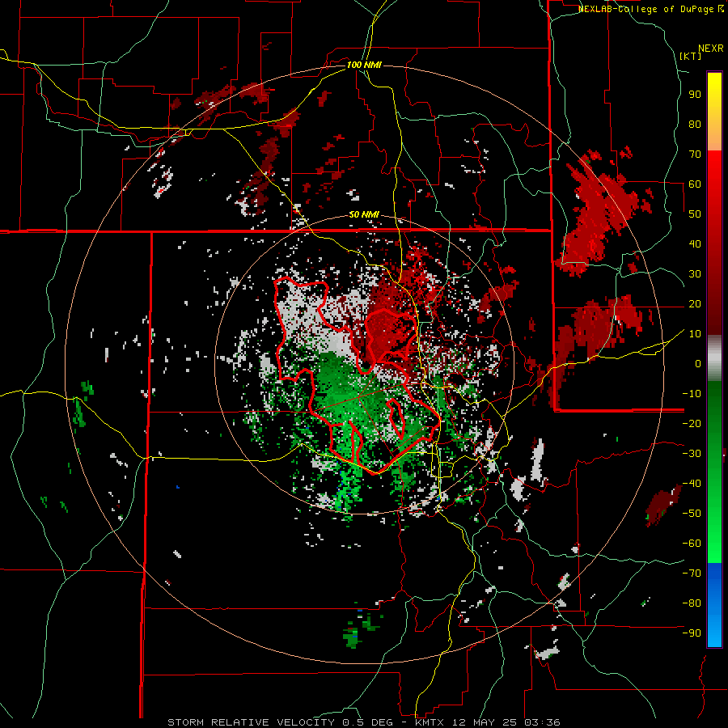Click the 60 value on velocity scale
This screenshot has height=728, width=728.
[695, 184]
